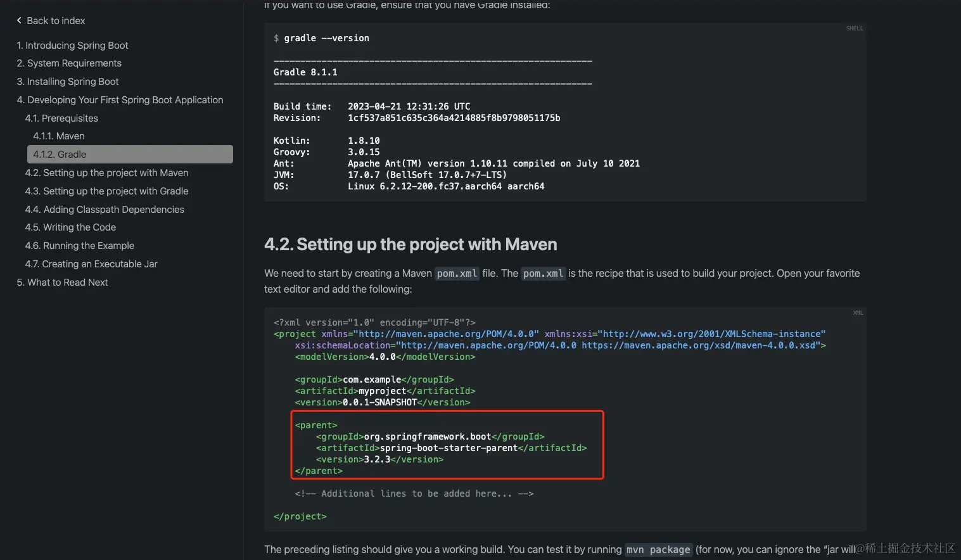Viewport: 961px width, 560px height.
Task: Open 4.6. Running the Example
Action: click(80, 246)
